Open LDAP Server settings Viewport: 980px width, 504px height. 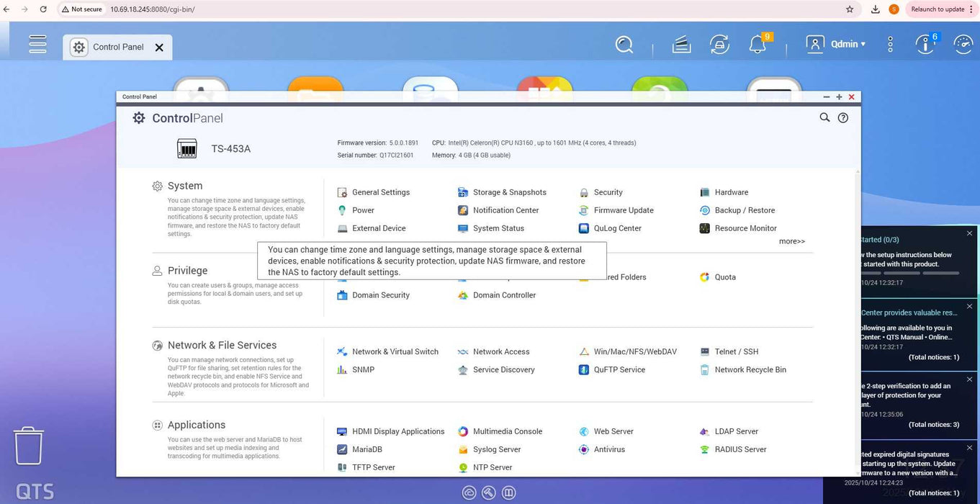pos(729,432)
